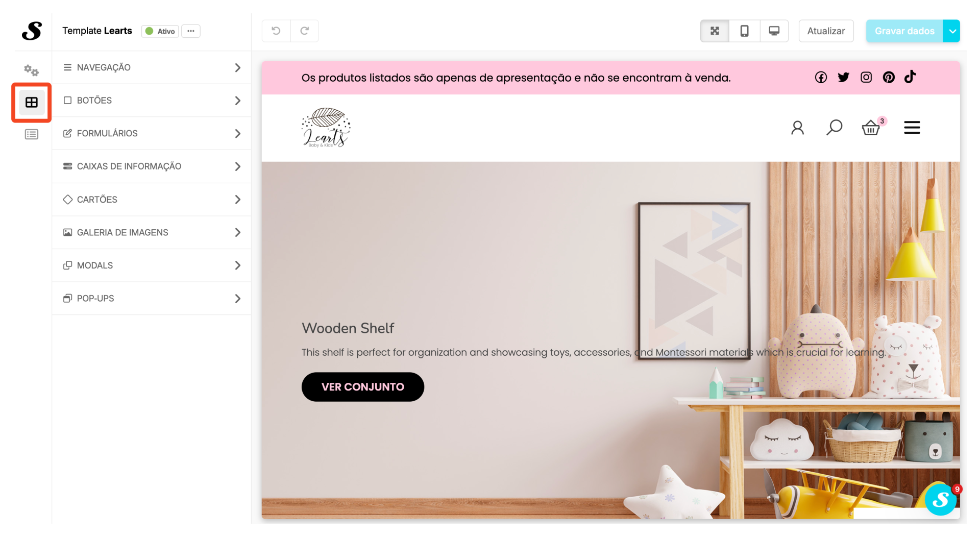The width and height of the screenshot is (980, 537).
Task: Open the template more options ellipsis
Action: pyautogui.click(x=190, y=31)
